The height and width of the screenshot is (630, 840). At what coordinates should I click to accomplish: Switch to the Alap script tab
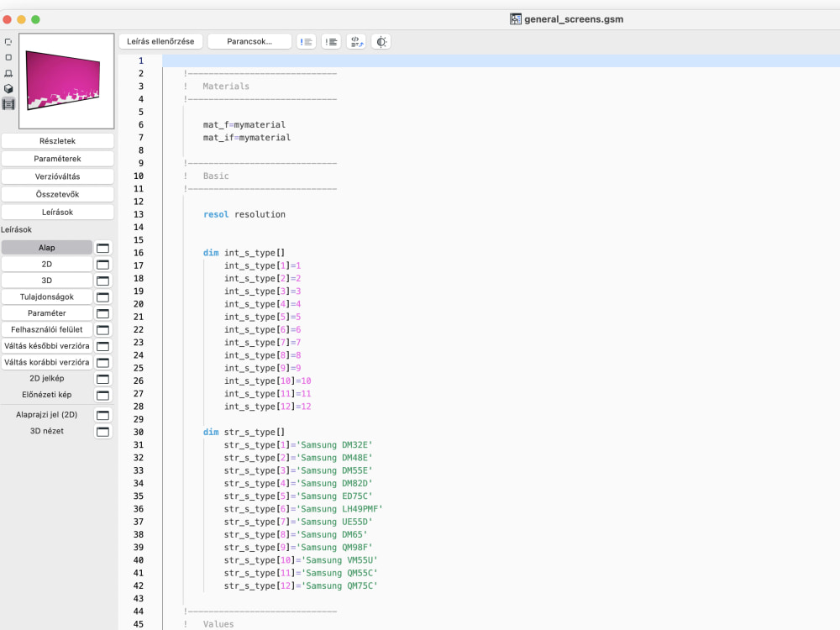[46, 248]
